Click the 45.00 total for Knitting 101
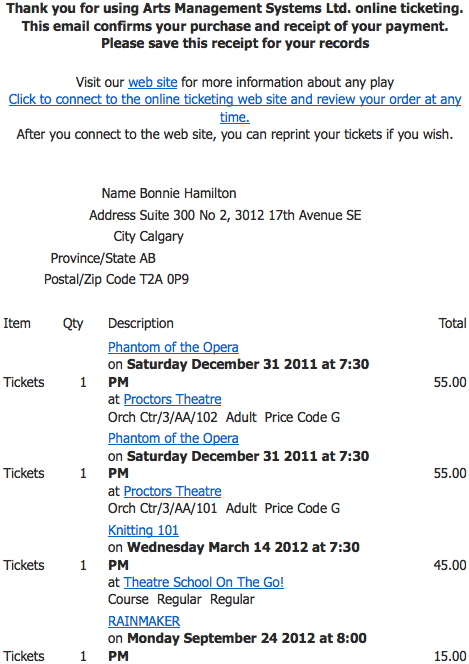The image size is (469, 664). [450, 565]
